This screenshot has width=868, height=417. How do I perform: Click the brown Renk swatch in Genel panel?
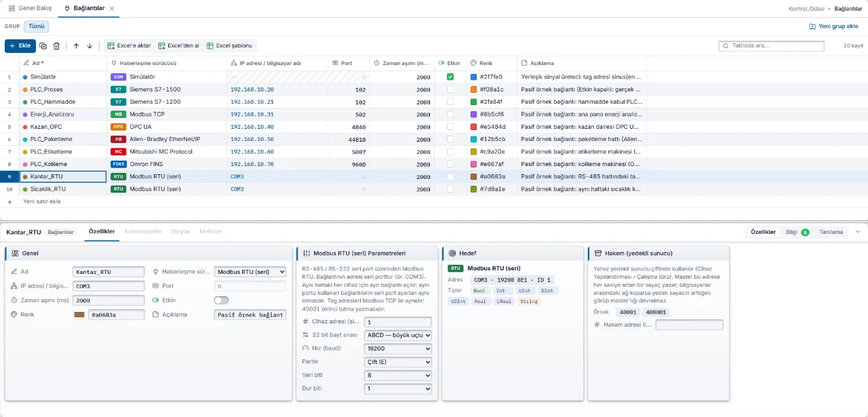[x=79, y=315]
